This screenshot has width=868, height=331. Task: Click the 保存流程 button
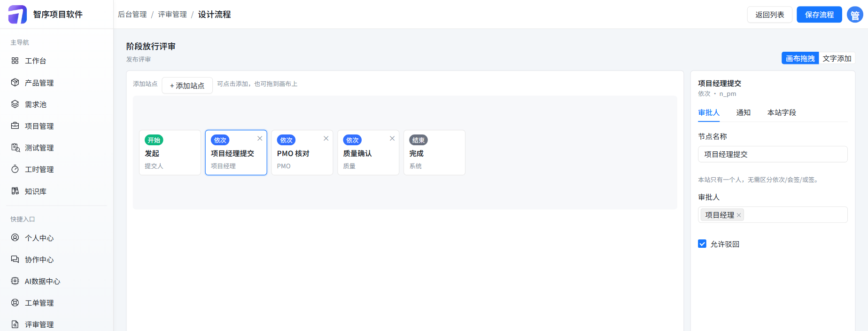click(x=819, y=15)
